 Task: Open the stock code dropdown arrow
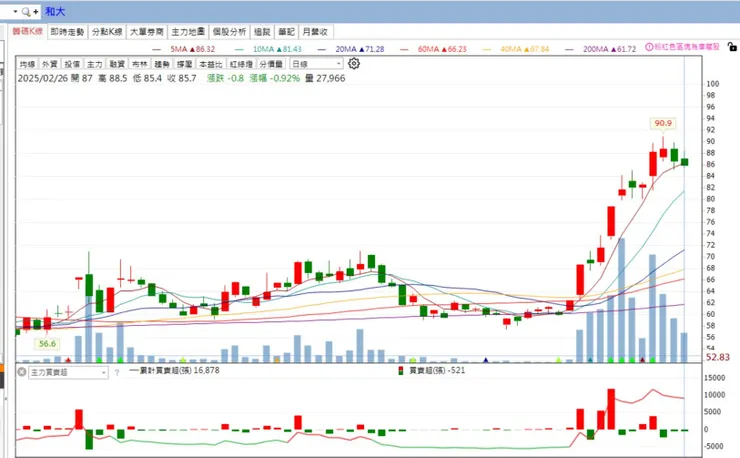coord(15,11)
